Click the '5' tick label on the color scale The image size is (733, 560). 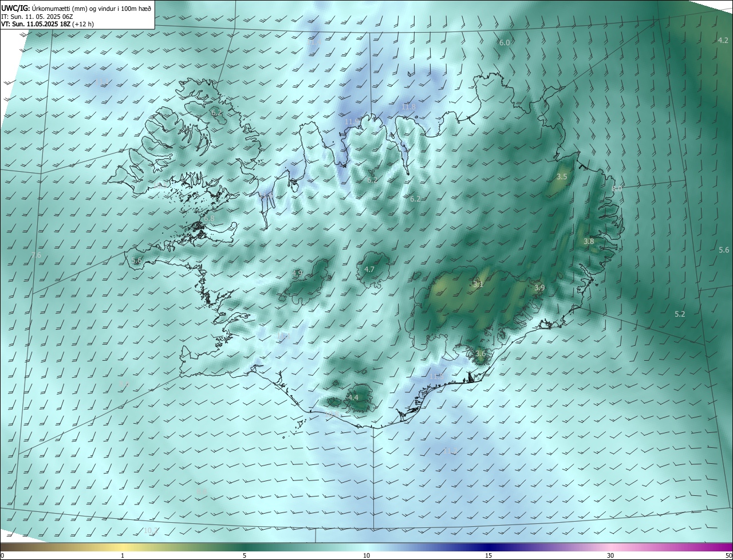click(245, 556)
